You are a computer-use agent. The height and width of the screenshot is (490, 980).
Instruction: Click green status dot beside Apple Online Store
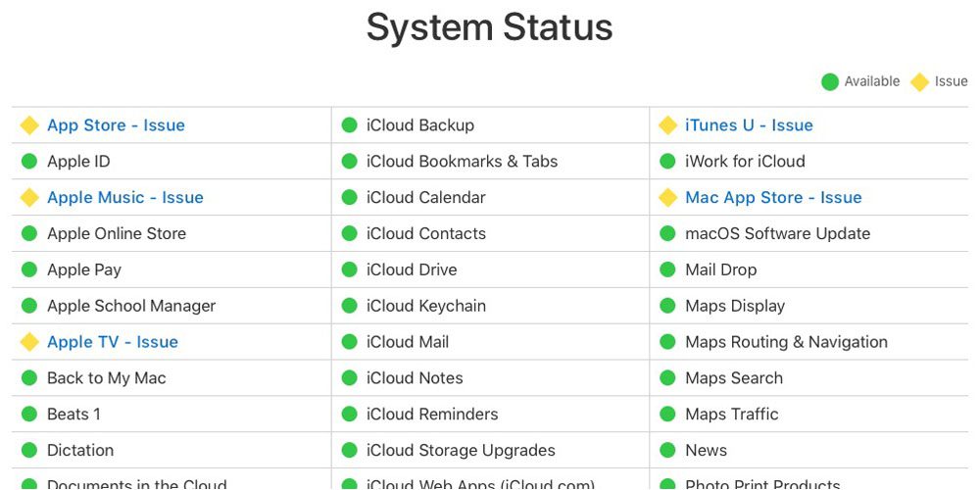29,234
